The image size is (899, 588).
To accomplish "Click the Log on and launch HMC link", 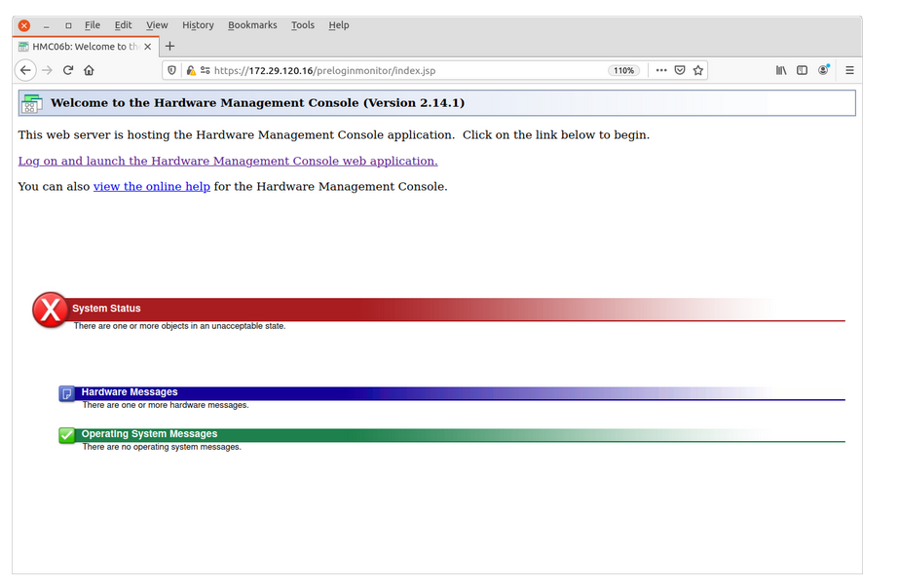I will click(228, 162).
